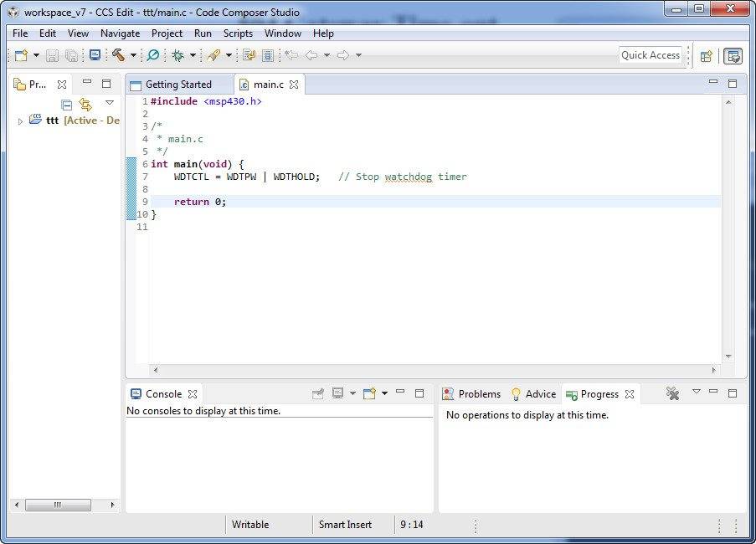
Task: Click the editor vertical scrollbar down arrow
Action: [x=728, y=356]
